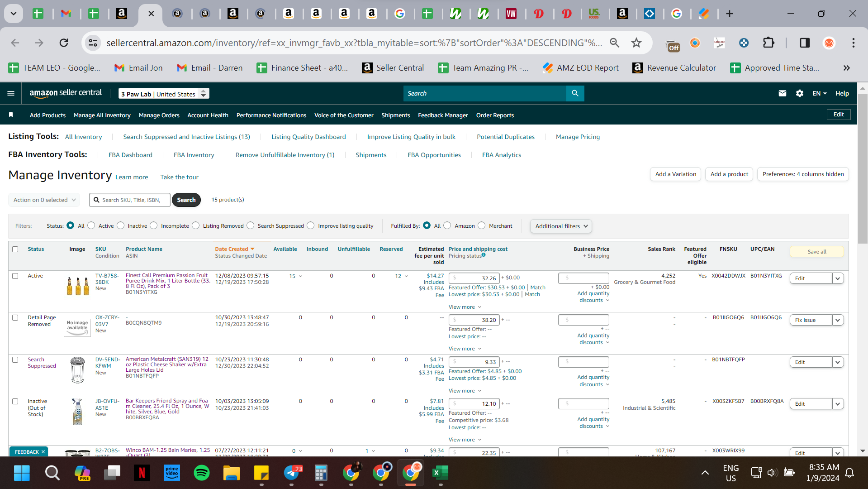Image resolution: width=868 pixels, height=489 pixels.
Task: Expand Fix Issue dropdown arrow
Action: (x=838, y=320)
